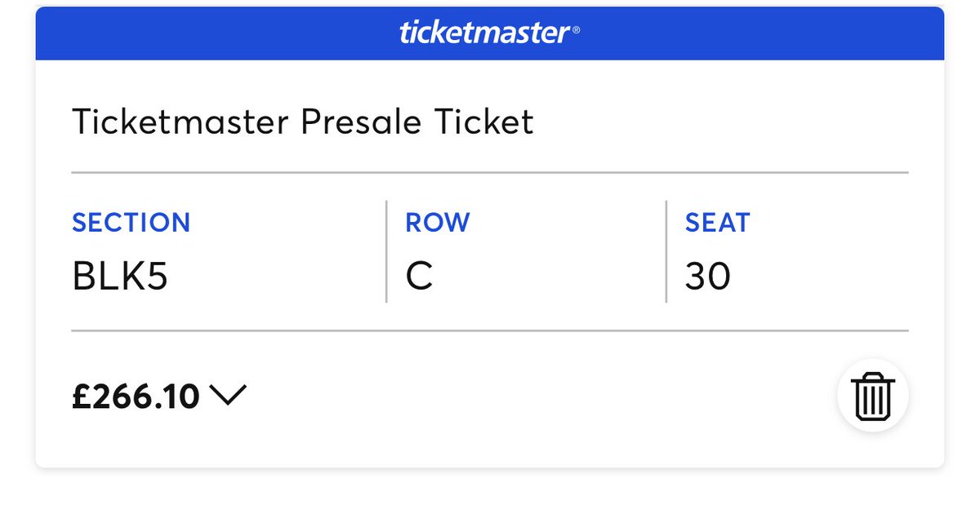Select the Ticketmaster Presale Ticket title

coord(302,122)
